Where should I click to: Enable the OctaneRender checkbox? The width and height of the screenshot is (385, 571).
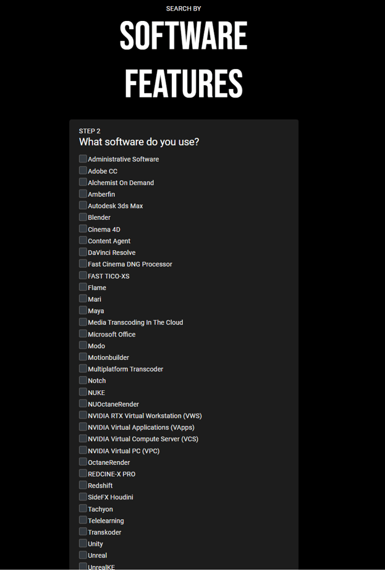(x=83, y=462)
